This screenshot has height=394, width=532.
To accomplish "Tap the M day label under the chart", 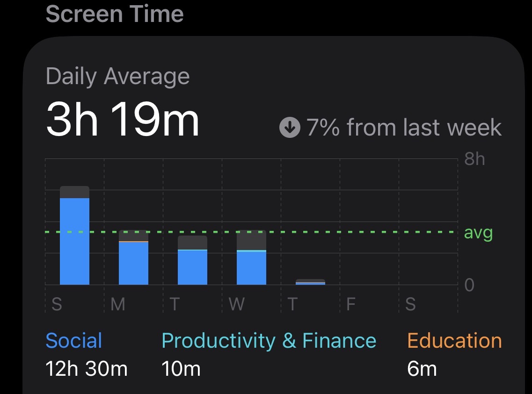I will pos(118,305).
